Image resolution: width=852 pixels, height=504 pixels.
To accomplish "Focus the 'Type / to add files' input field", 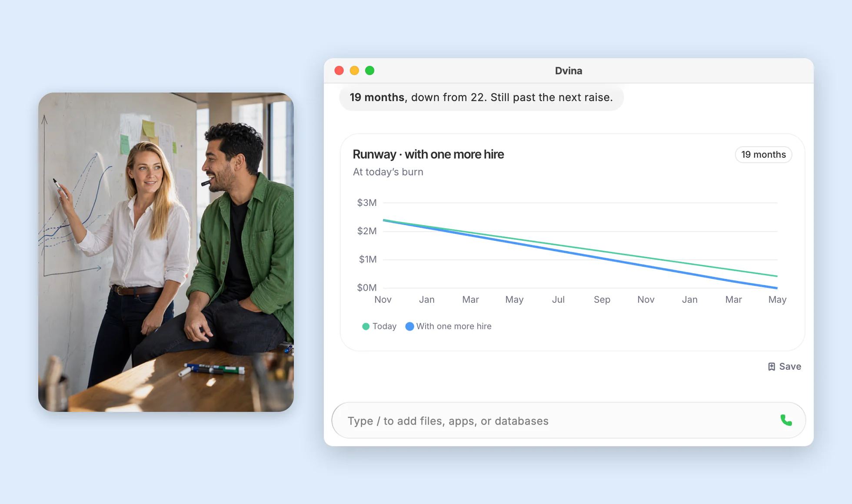I will click(x=569, y=421).
